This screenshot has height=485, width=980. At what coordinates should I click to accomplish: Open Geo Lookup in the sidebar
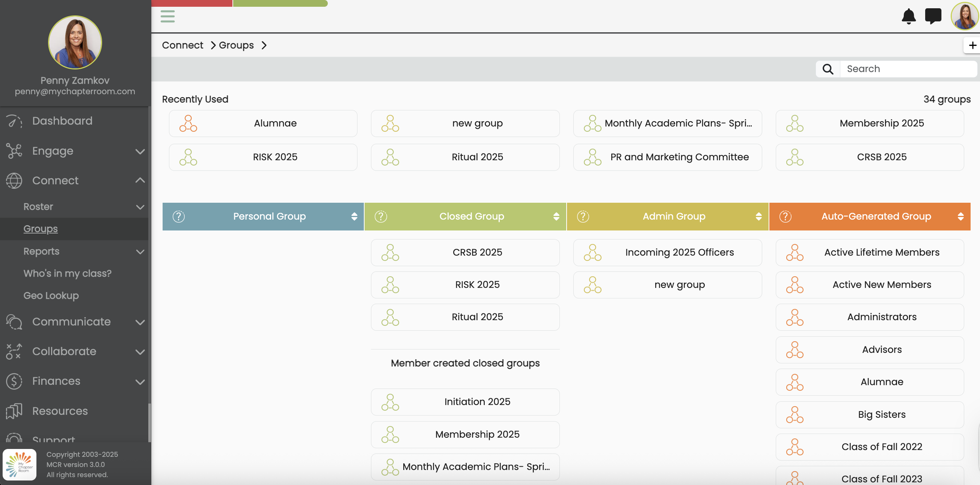(x=51, y=295)
